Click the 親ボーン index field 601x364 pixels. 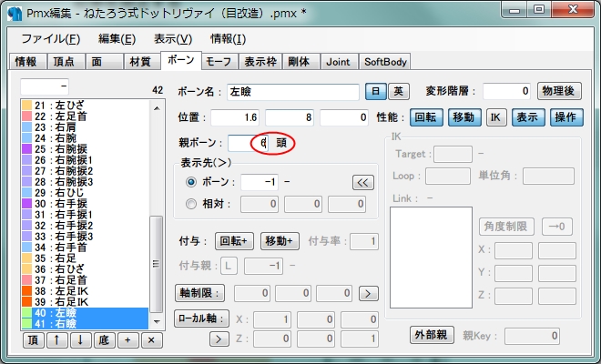[x=248, y=143]
